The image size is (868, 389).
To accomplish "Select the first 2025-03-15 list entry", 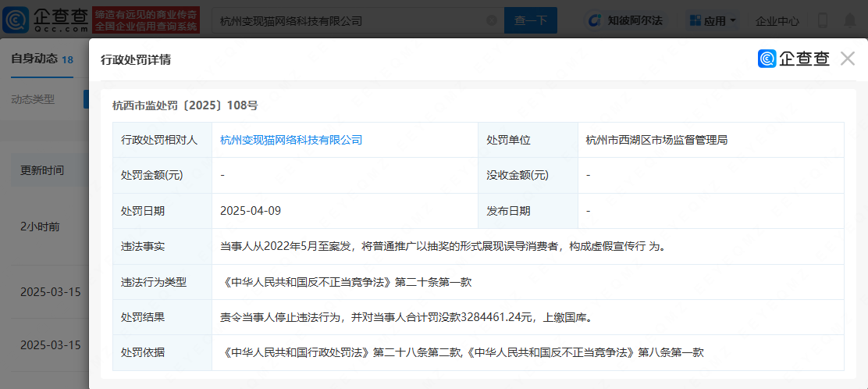I will (x=50, y=292).
